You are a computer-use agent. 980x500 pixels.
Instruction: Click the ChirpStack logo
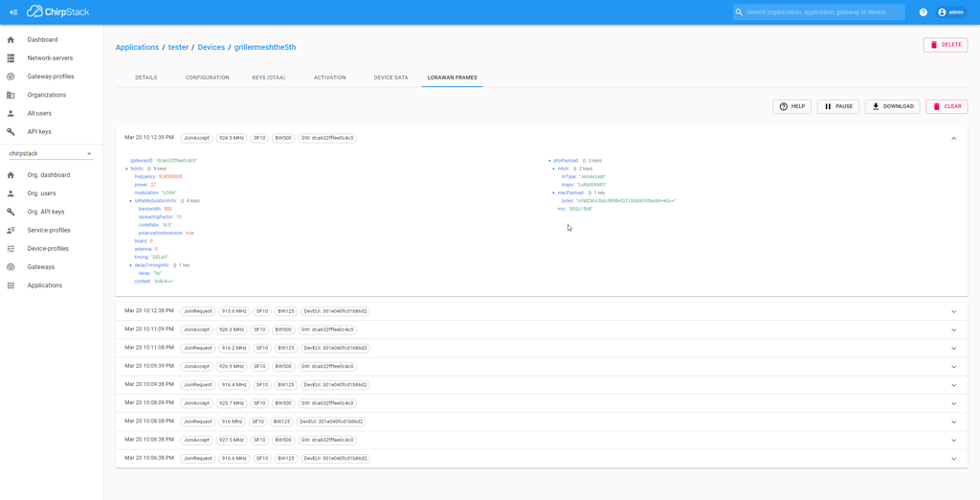(x=57, y=11)
